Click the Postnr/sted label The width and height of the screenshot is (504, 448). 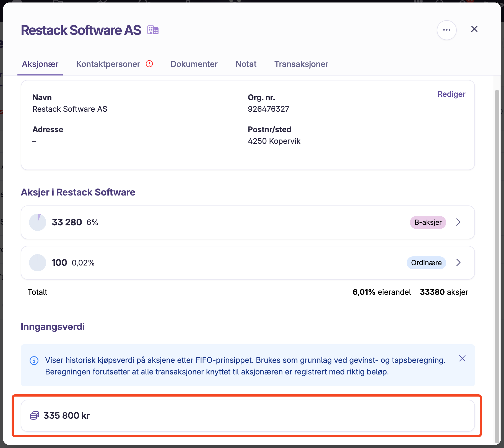(x=269, y=129)
